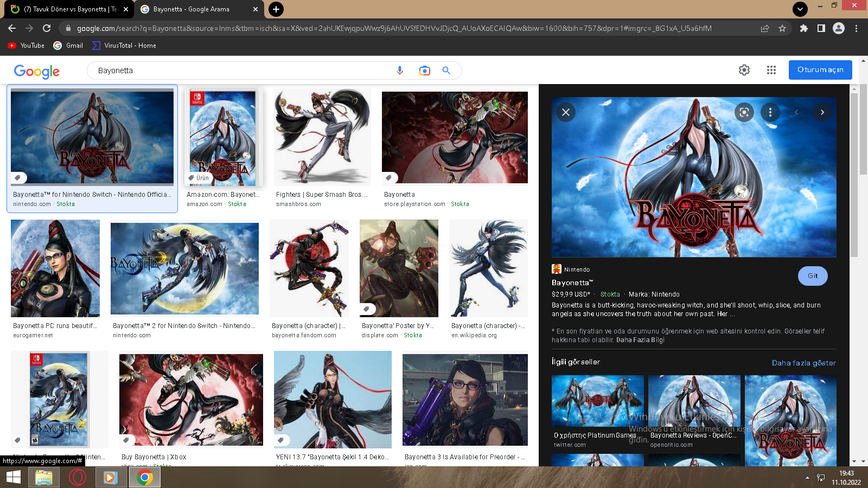The height and width of the screenshot is (488, 868).
Task: Open the Nintendo Switch Bayonetta result thumbnail
Action: 92,137
